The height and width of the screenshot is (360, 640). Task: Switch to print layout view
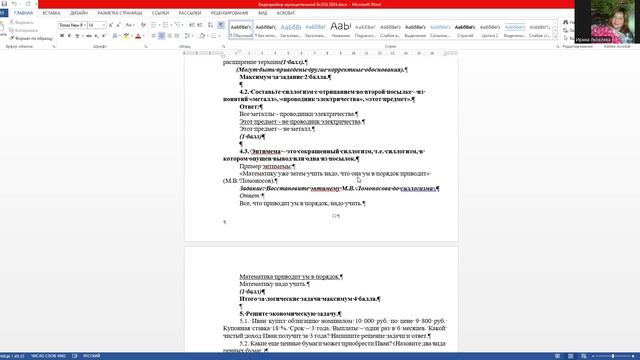pyautogui.click(x=570, y=356)
